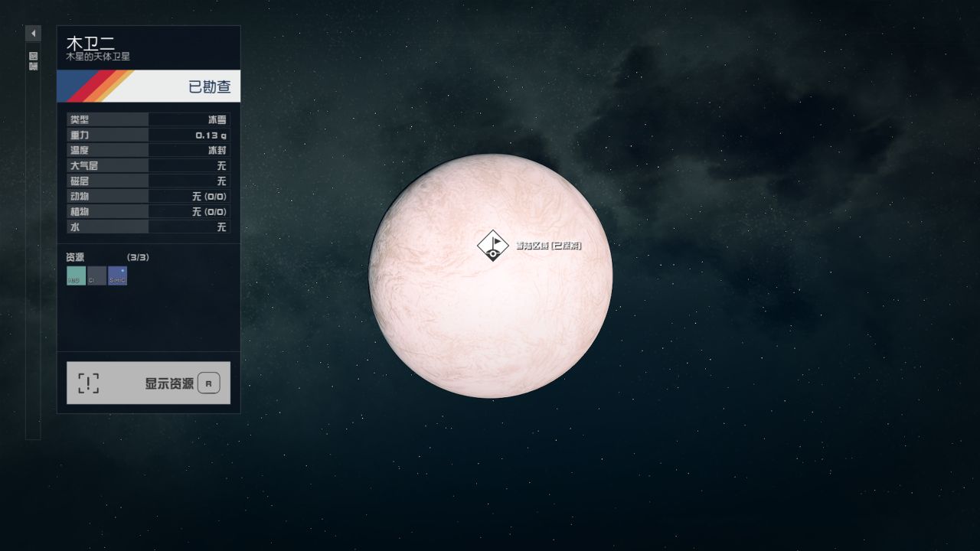The width and height of the screenshot is (980, 551).
Task: Select the teal H2O resource swatch
Action: 76,275
